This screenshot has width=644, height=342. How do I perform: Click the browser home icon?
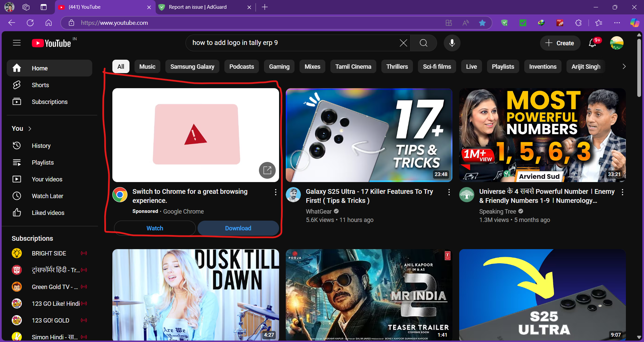[49, 23]
